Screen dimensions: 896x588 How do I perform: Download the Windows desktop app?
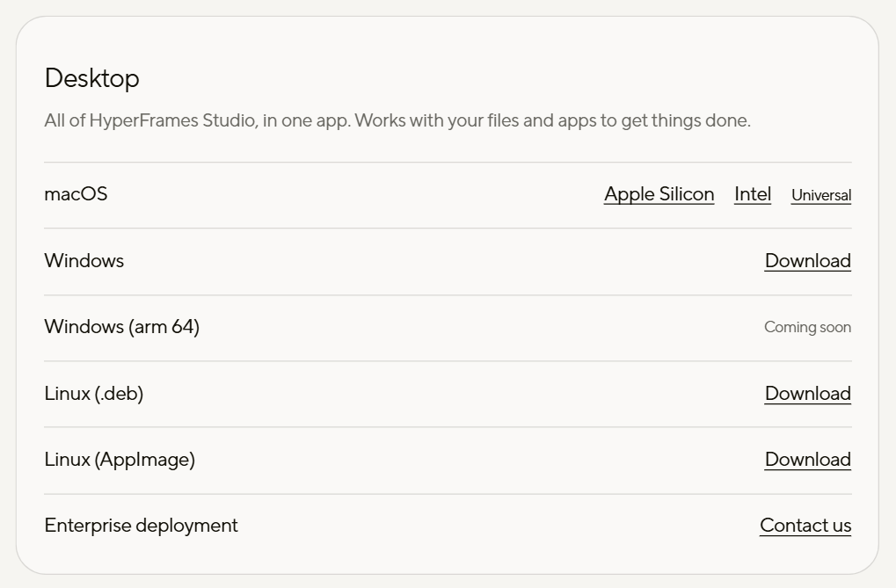coord(808,260)
